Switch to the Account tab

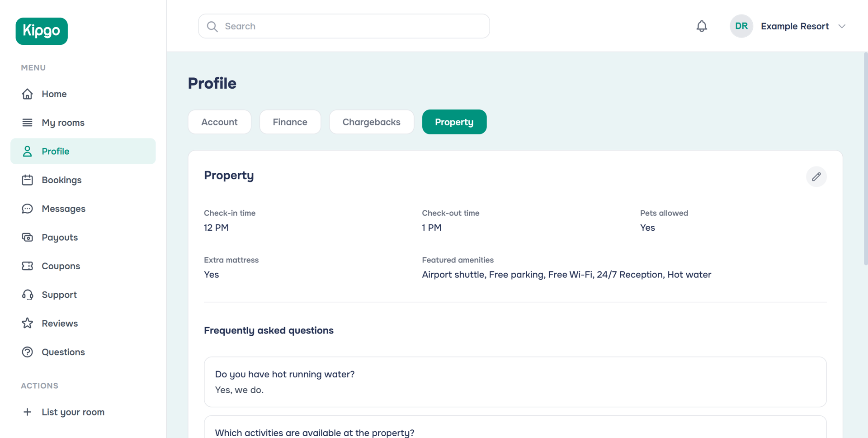[x=219, y=122]
